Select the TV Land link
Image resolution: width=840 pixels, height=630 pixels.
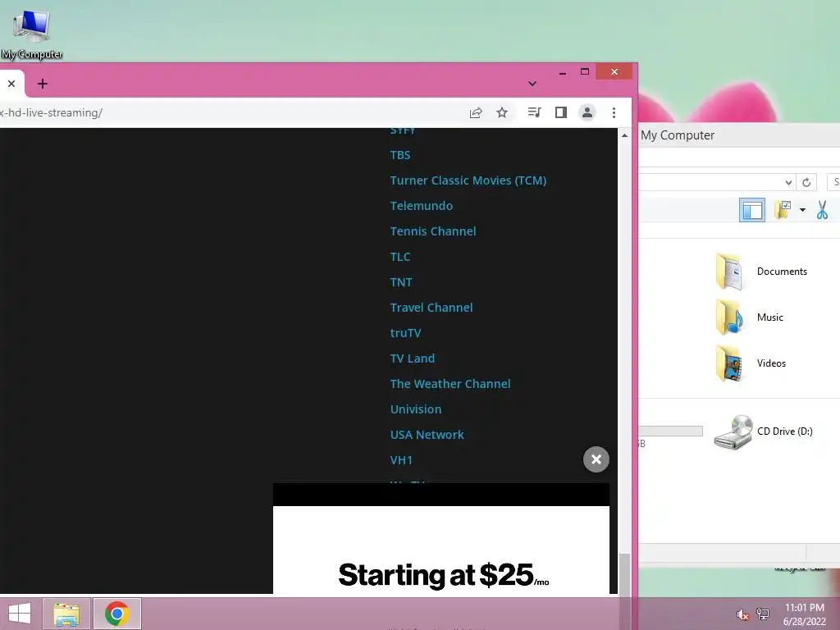coord(413,358)
